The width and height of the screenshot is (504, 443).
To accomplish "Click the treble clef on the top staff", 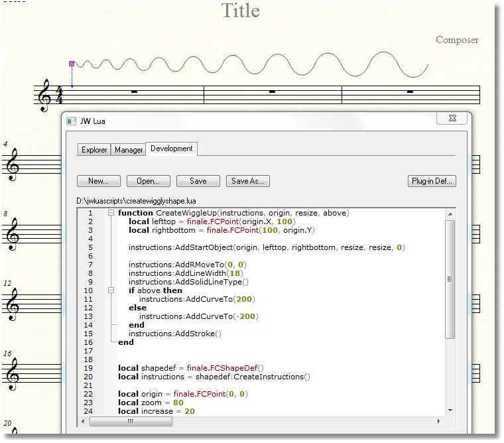I will 45,95.
